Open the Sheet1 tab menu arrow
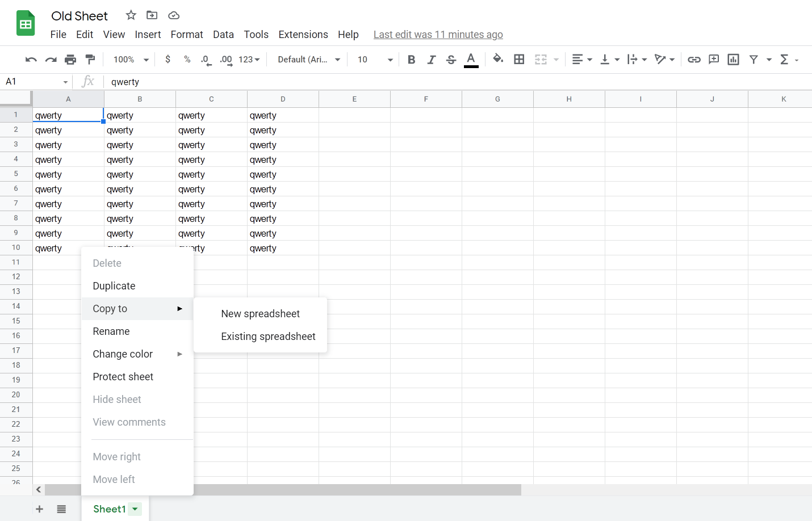This screenshot has height=521, width=812. (135, 509)
